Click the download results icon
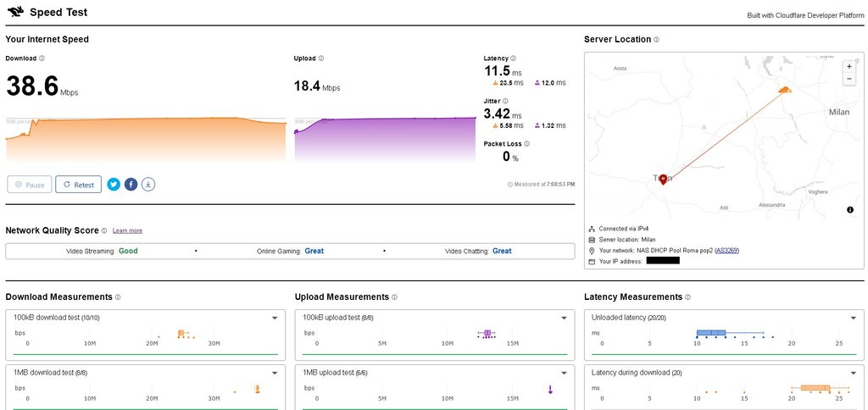 click(x=148, y=184)
